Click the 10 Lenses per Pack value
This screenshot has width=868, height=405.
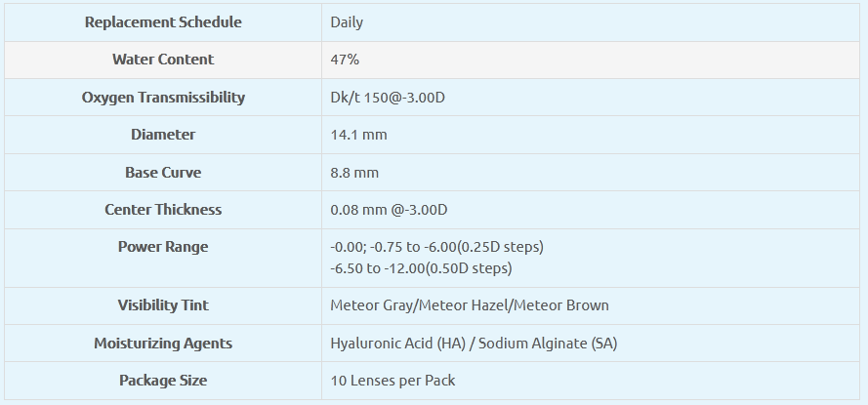[393, 381]
